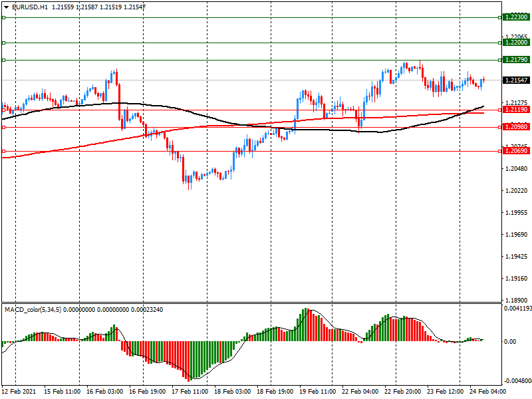532x399 pixels.
Task: Open the chart menu arrow beside EURUSD,H1
Action: 6,7
